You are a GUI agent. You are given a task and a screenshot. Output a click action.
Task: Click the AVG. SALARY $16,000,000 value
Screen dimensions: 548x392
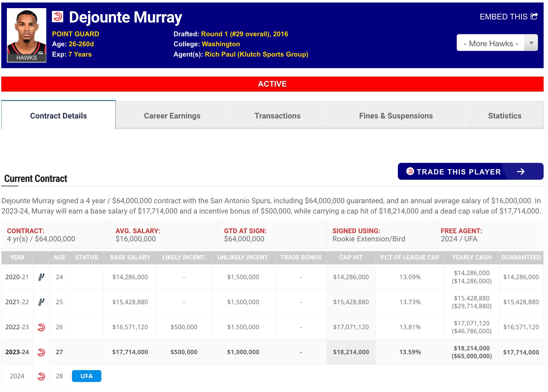[136, 239]
